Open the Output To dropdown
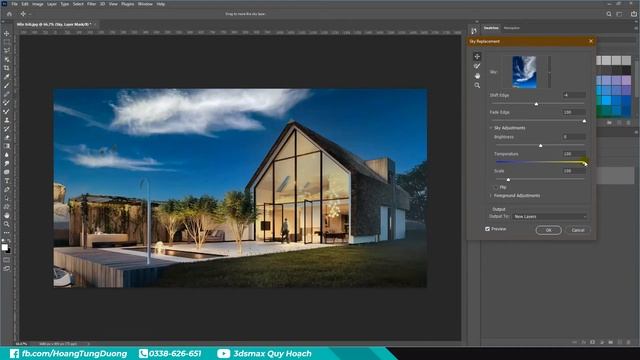Image resolution: width=640 pixels, height=360 pixels. (549, 217)
